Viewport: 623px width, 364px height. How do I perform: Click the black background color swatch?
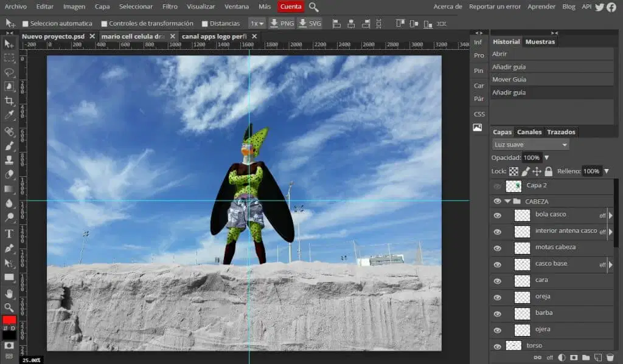(9, 335)
